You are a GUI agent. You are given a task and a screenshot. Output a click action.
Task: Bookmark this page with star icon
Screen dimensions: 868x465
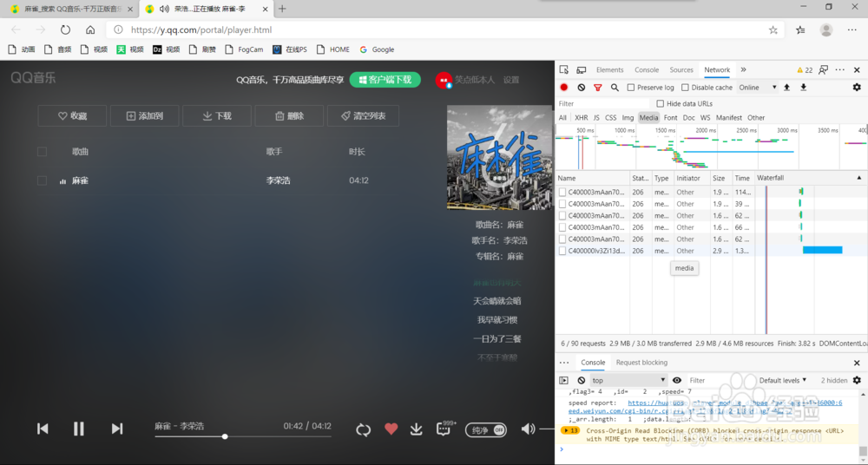click(x=773, y=29)
